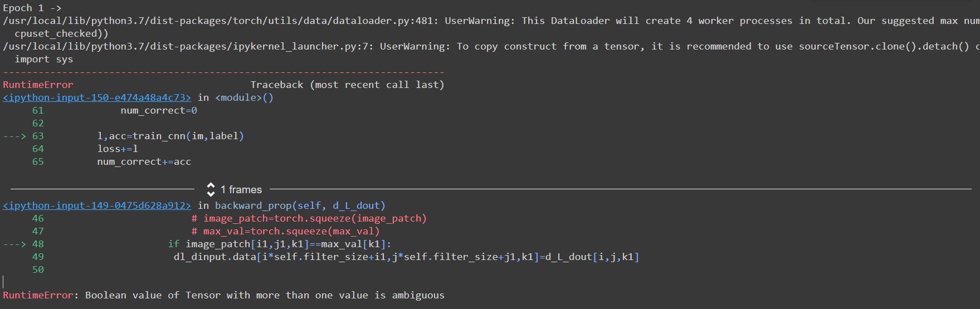Screen dimensions: 980x309
Task: Click the dataloader.py file path in the warning
Action: pyautogui.click(x=220, y=21)
